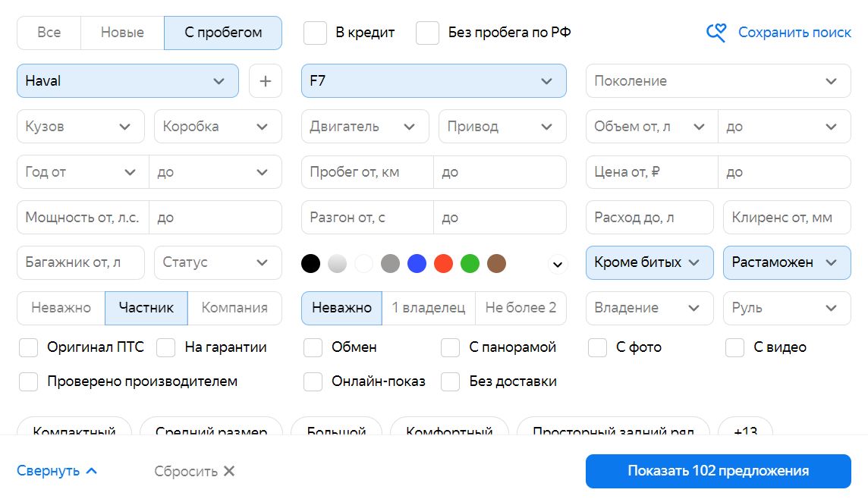Open the Привод dropdown
Screen dimensions: 868x499
(x=502, y=126)
